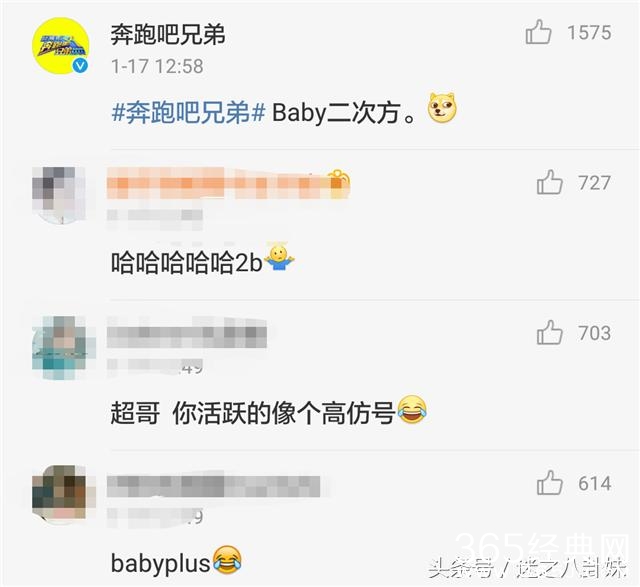
Task: Like the comment with 727 likes
Action: pos(550,182)
